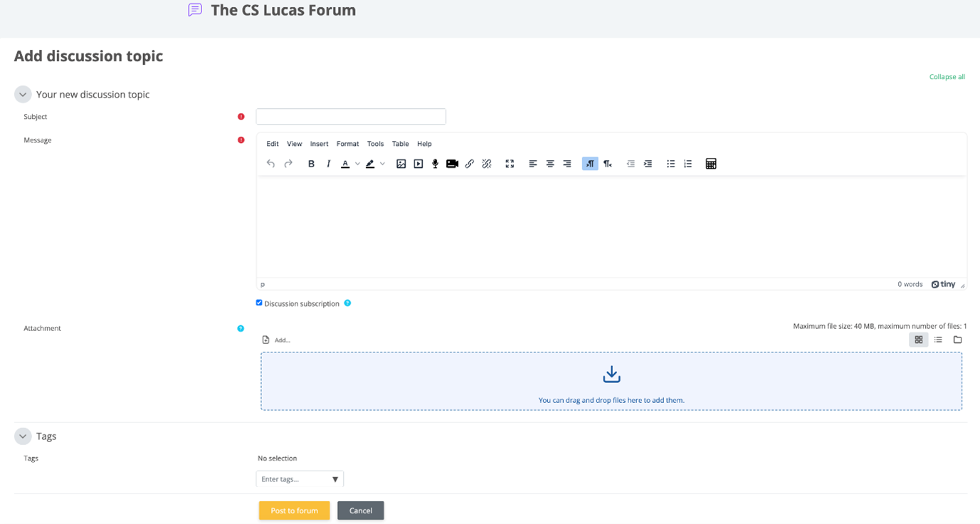Screen dimensions: 980x524
Task: Collapse the Your new discussion topic section
Action: coord(23,94)
